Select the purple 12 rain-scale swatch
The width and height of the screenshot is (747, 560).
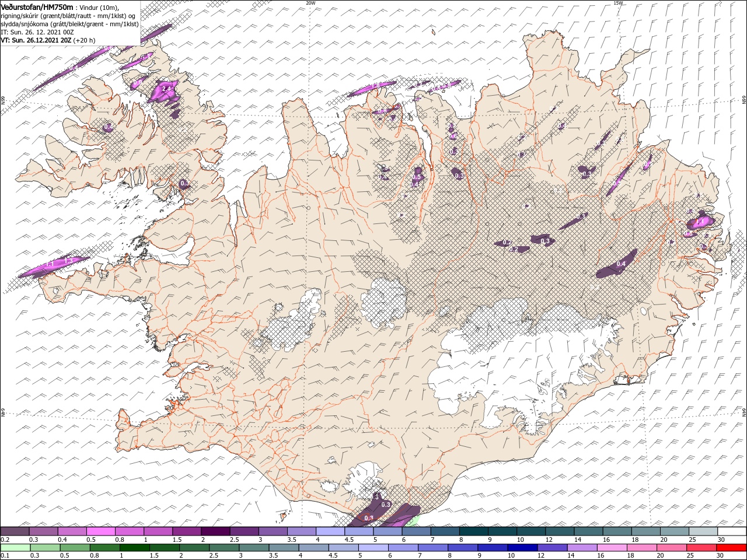click(x=552, y=548)
